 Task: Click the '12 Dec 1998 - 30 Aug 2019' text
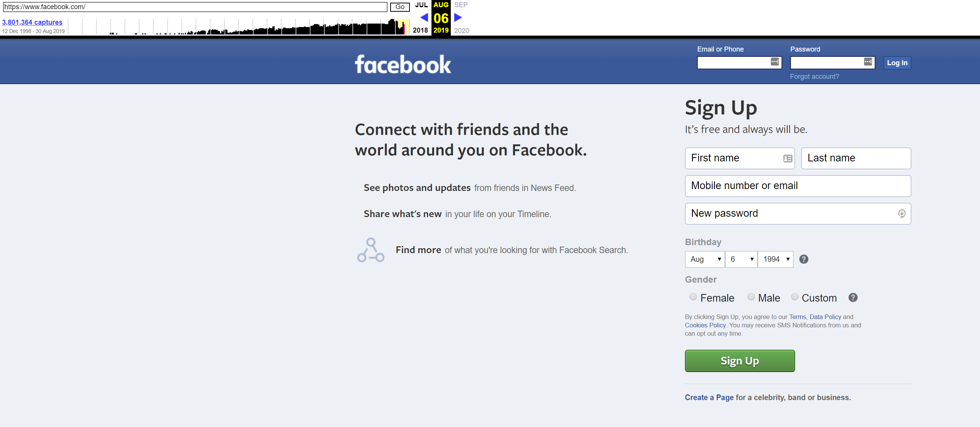click(33, 31)
